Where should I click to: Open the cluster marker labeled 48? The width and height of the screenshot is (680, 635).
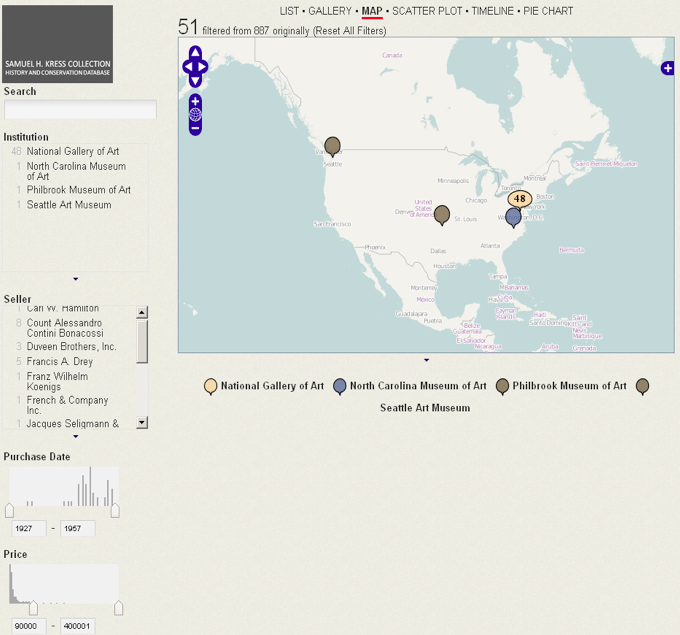520,199
